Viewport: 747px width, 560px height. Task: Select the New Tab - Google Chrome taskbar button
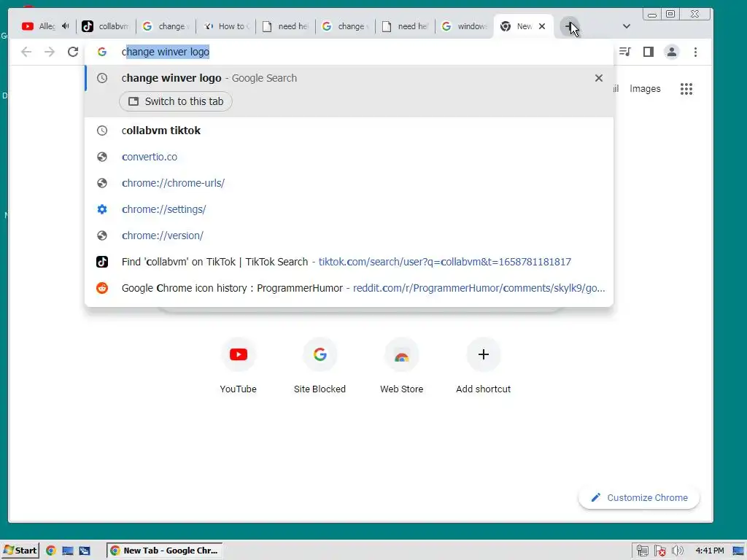[x=164, y=551]
